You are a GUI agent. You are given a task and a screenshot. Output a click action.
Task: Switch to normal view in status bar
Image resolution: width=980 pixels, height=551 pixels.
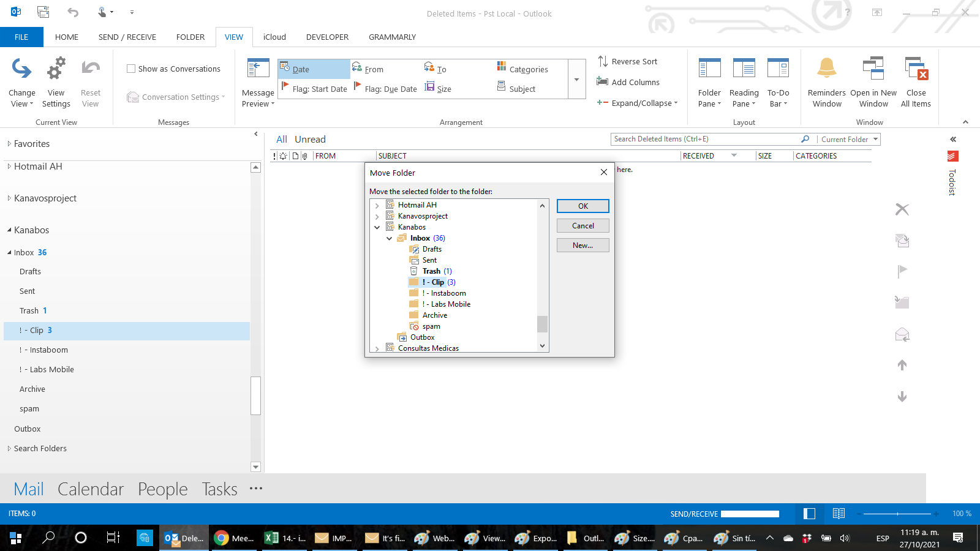(809, 514)
